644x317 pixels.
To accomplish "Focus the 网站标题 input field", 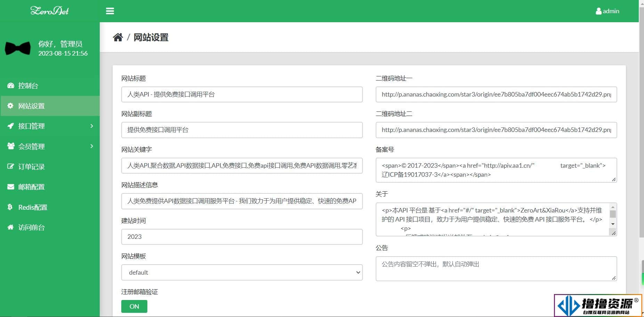I will [x=242, y=94].
